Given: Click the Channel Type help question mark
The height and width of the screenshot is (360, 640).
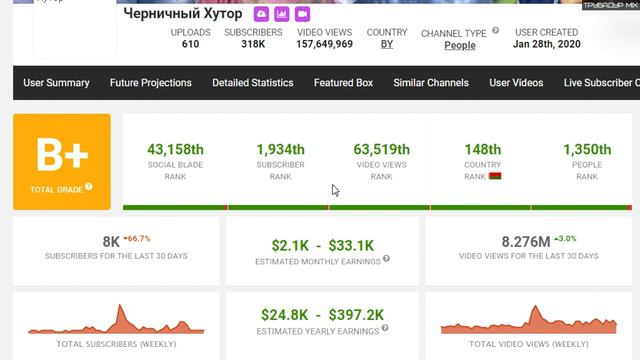Looking at the screenshot, I should 496,30.
